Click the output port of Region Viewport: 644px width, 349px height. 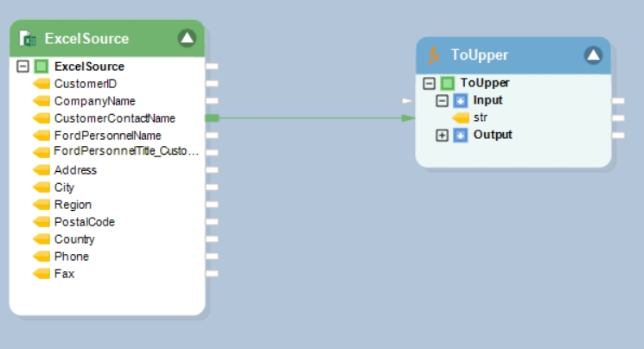212,204
